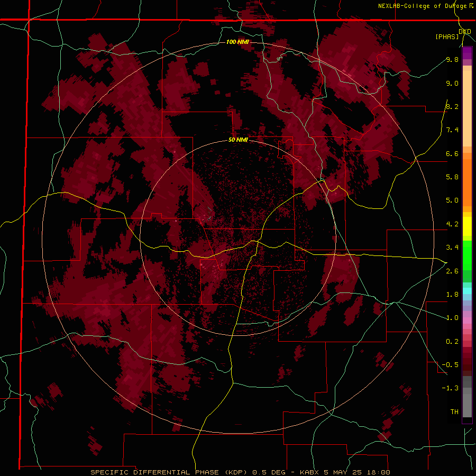Pick the 6.6 scale label

[x=452, y=153]
